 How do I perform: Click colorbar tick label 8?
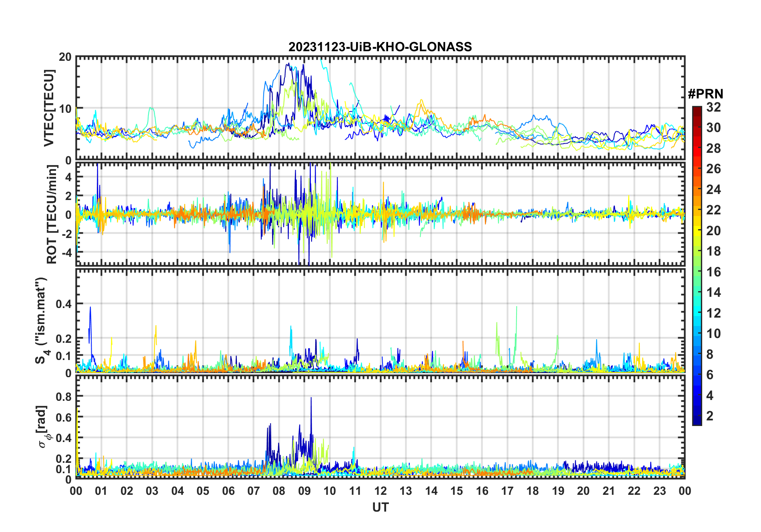(x=710, y=354)
